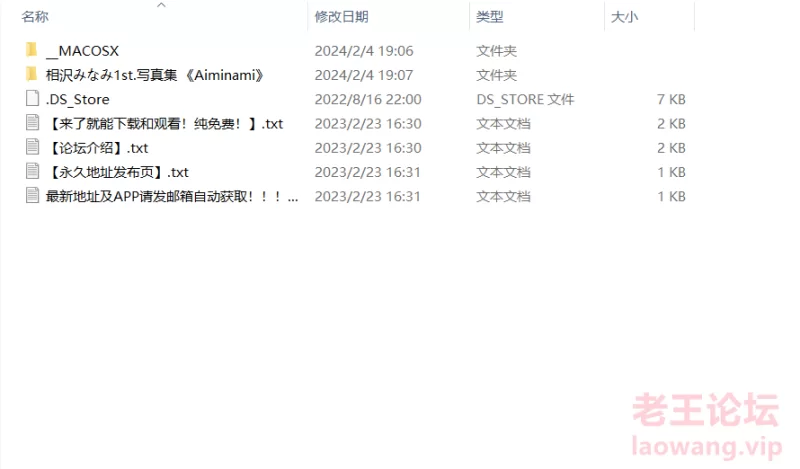800x469 pixels.
Task: Select the 最新地址及APP text file icon
Action: [x=32, y=196]
